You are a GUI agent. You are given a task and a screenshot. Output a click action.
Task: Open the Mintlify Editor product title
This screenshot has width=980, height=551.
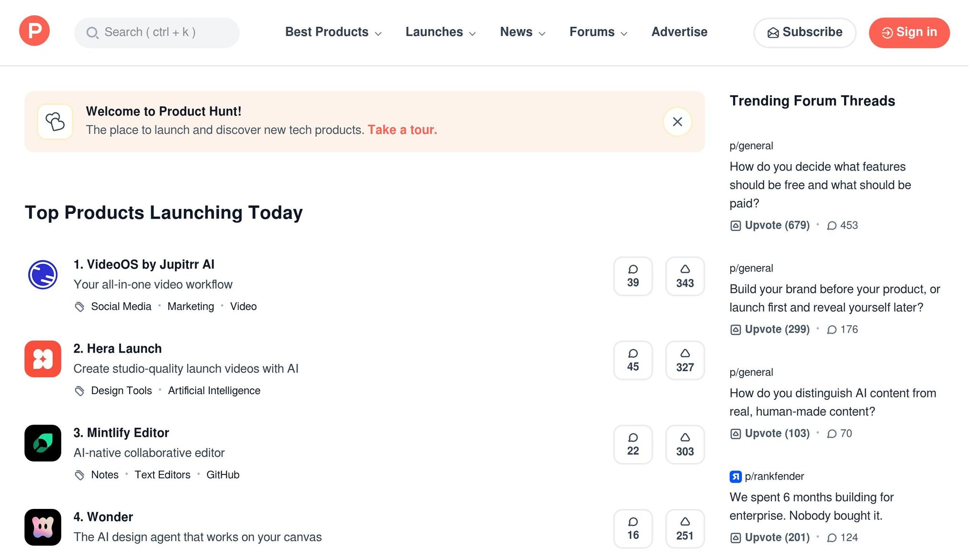(x=121, y=433)
